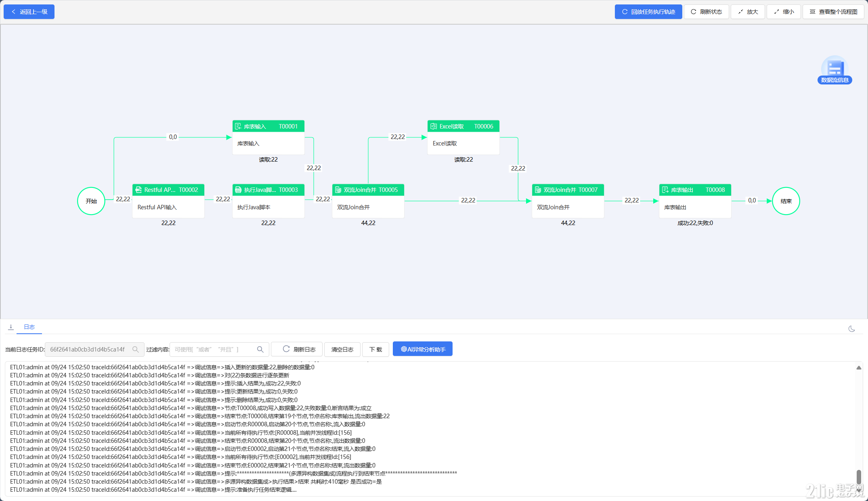Toggle dark mode with the moon icon
Viewport: 868px width, 501px height.
(852, 329)
